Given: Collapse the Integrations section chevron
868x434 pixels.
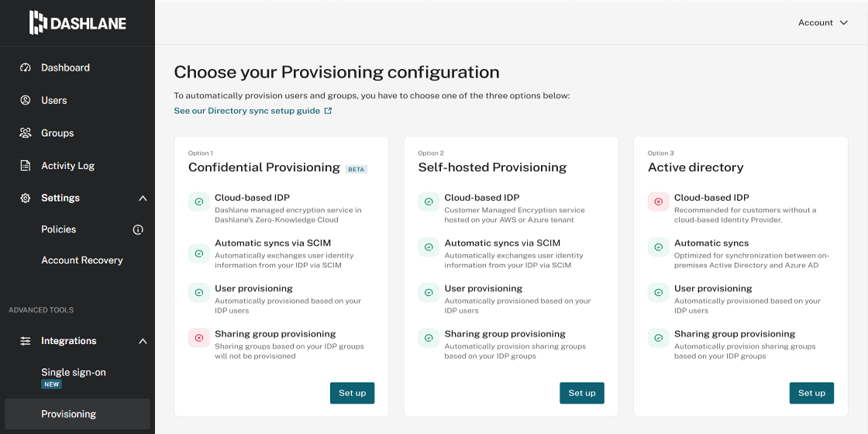Looking at the screenshot, I should click(x=143, y=341).
